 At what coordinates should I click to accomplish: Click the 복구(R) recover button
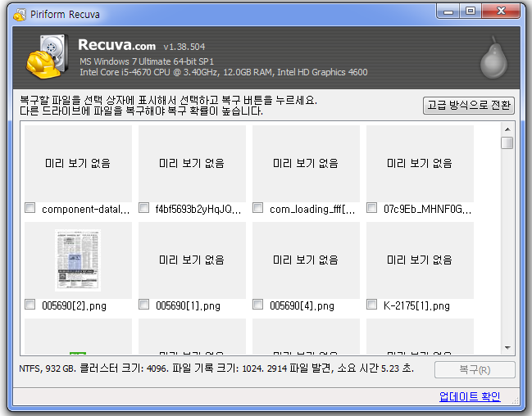point(475,369)
